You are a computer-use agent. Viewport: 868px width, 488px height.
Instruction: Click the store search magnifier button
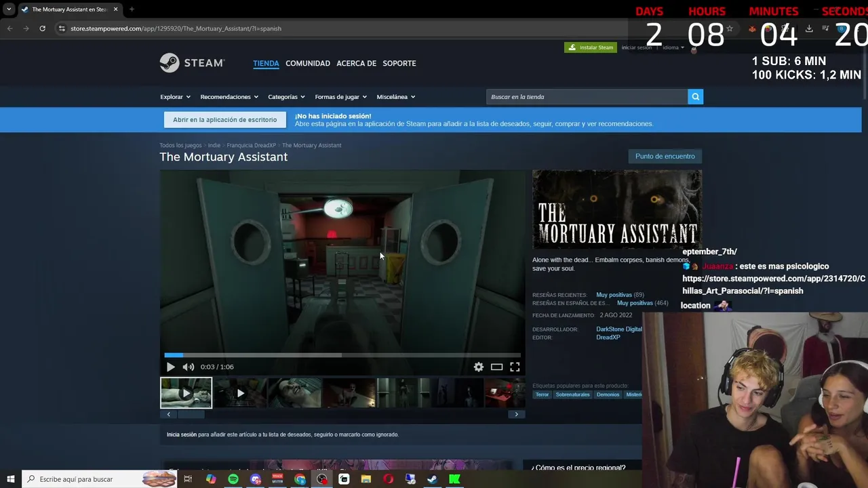695,97
